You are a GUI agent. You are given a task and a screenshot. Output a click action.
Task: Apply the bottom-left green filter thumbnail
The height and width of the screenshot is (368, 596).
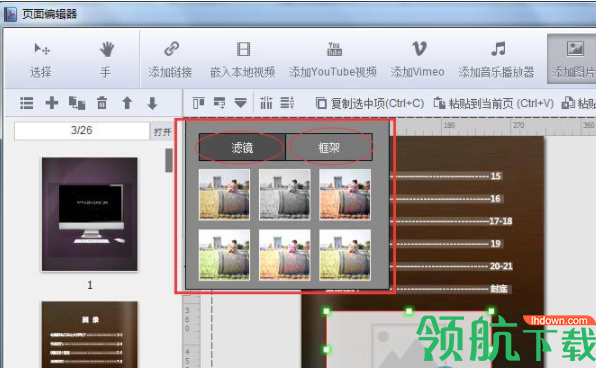tap(224, 255)
